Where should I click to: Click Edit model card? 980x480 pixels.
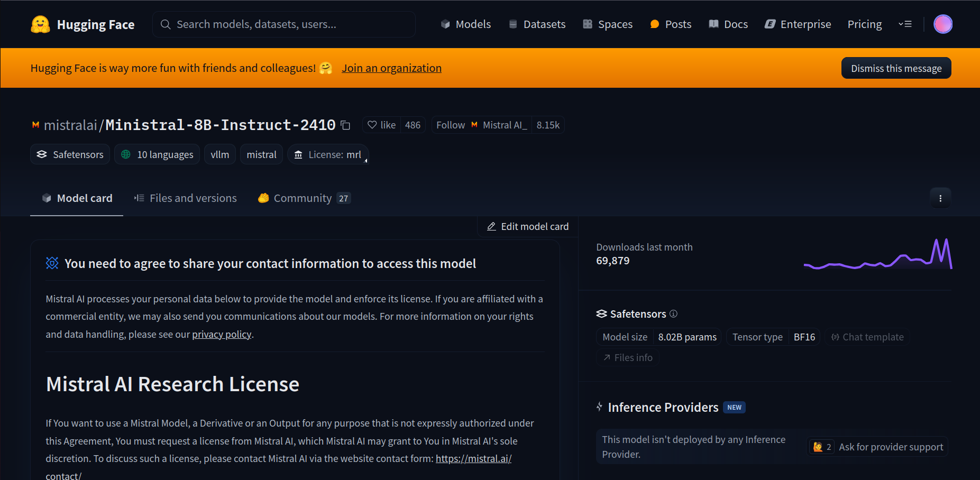click(528, 226)
